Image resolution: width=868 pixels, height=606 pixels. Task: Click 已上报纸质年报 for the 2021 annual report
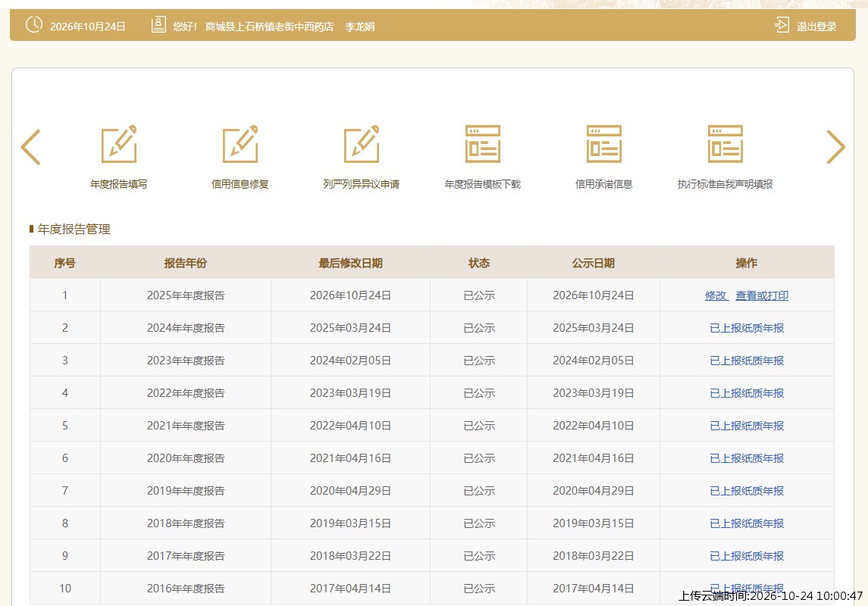click(747, 426)
